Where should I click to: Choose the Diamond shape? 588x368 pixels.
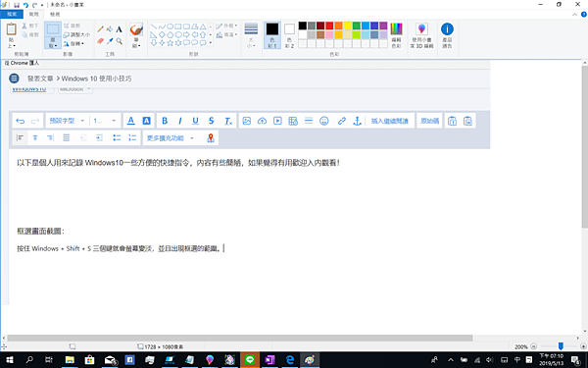(x=162, y=35)
